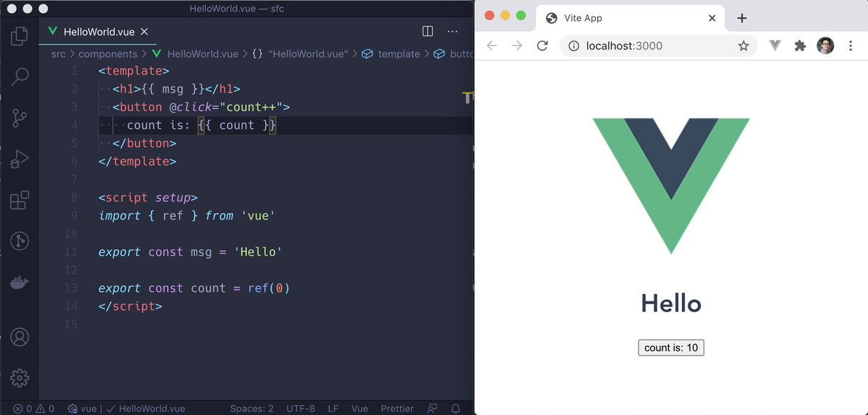Change end of line sequence LF
The image size is (868, 415).
pos(333,409)
